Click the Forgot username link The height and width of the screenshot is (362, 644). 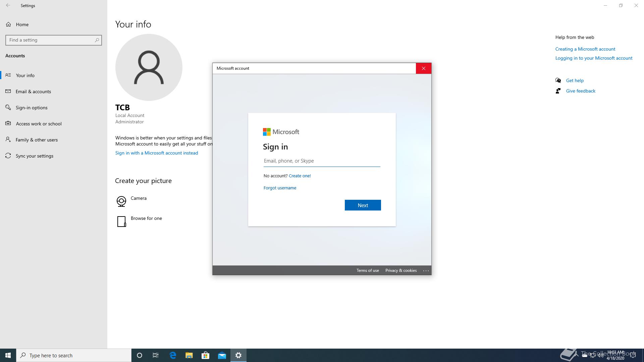pos(280,188)
